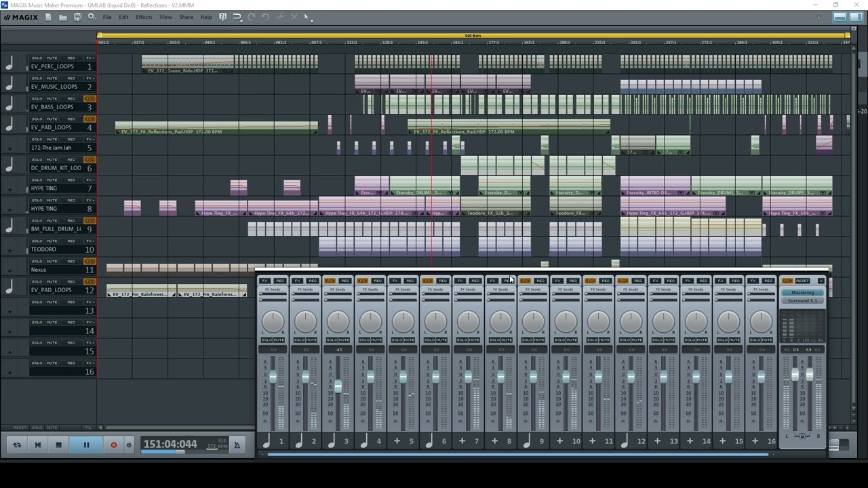This screenshot has width=868, height=488.
Task: Open transport settings gear beside record button
Action: click(129, 445)
